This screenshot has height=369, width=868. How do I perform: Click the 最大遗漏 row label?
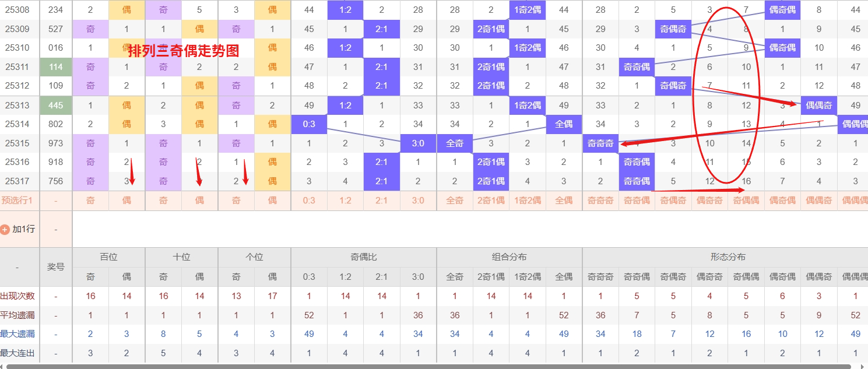point(17,334)
